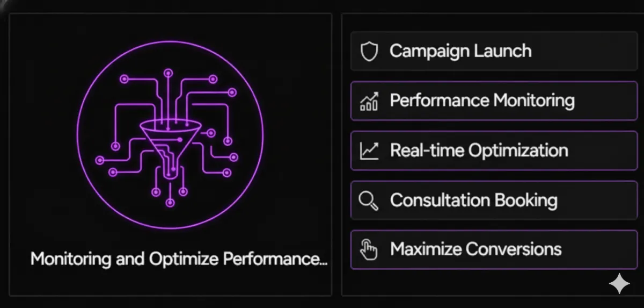The image size is (644, 308).
Task: Select the bar chart icon for Performance Monitoring
Action: click(x=369, y=101)
